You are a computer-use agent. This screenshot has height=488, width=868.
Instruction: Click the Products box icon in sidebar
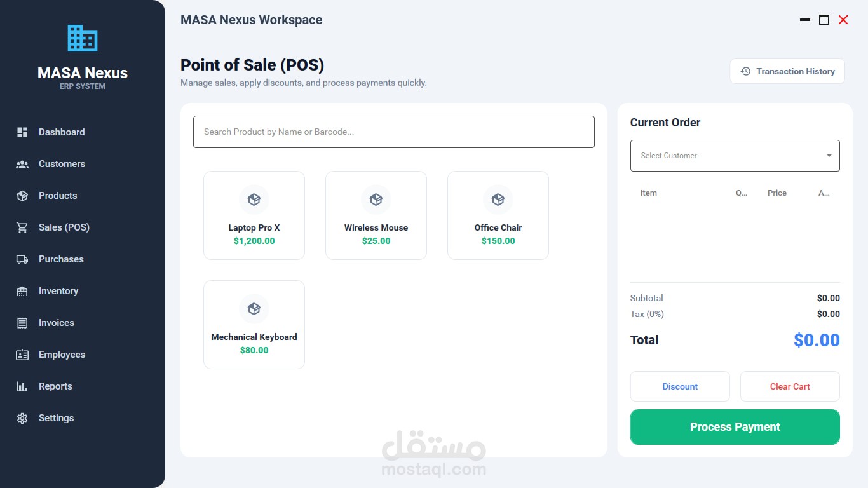[22, 196]
